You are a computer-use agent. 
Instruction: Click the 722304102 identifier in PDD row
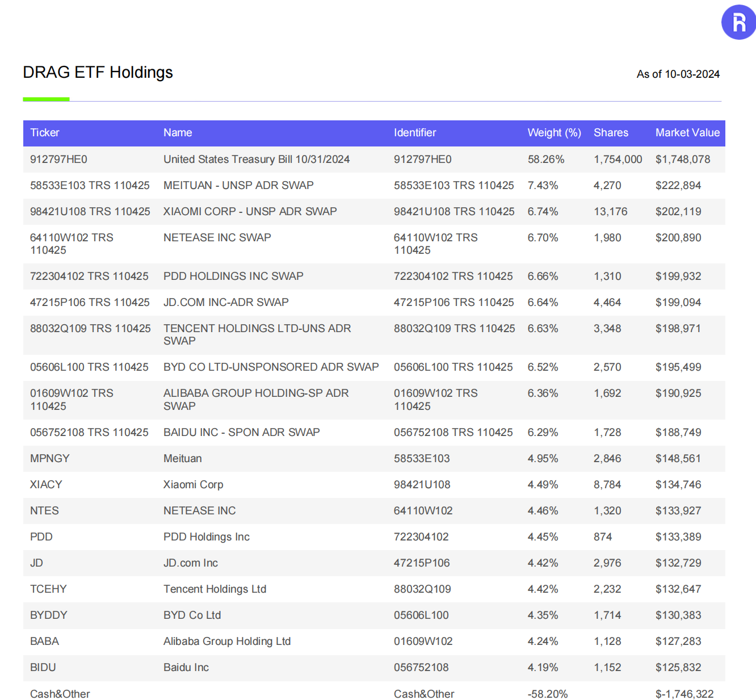(421, 537)
